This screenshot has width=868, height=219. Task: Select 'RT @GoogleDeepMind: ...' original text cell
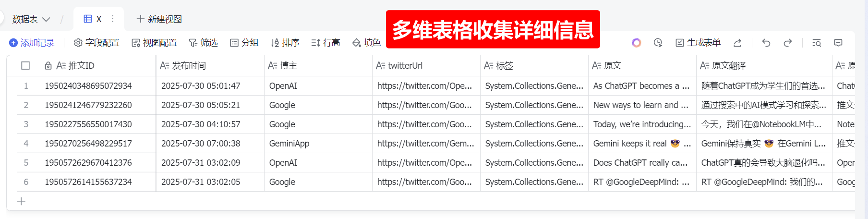click(642, 182)
